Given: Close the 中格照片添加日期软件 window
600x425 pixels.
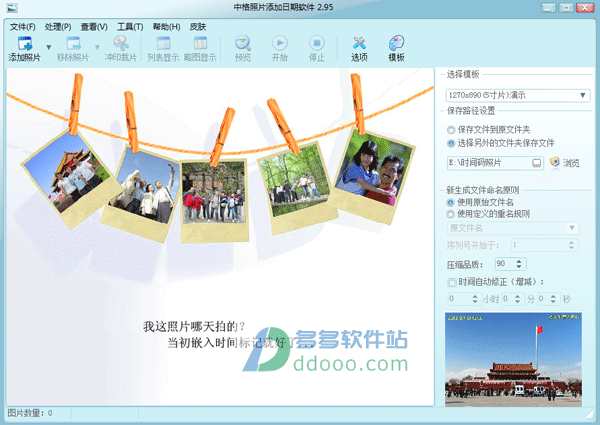Looking at the screenshot, I should tap(585, 7).
